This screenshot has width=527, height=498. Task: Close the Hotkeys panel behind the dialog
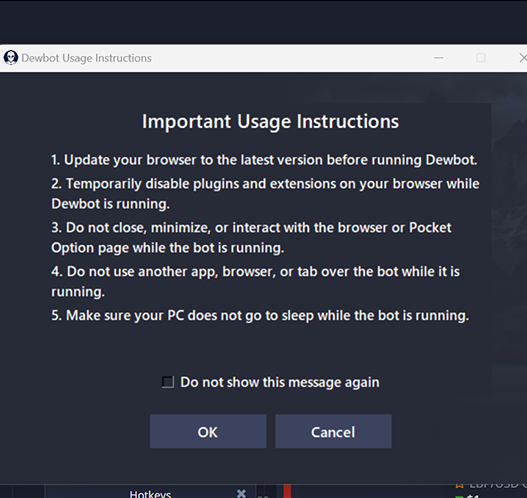click(x=241, y=493)
